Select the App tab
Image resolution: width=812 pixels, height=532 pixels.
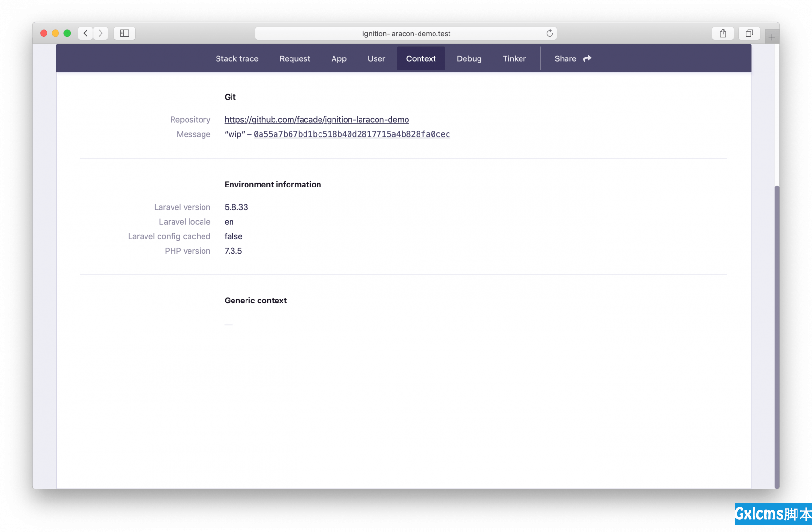pos(339,58)
